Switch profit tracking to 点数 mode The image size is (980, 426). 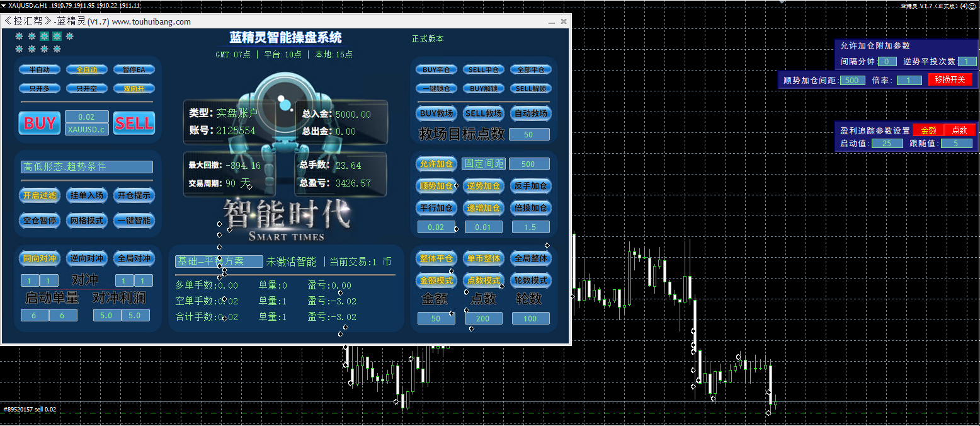coord(959,129)
